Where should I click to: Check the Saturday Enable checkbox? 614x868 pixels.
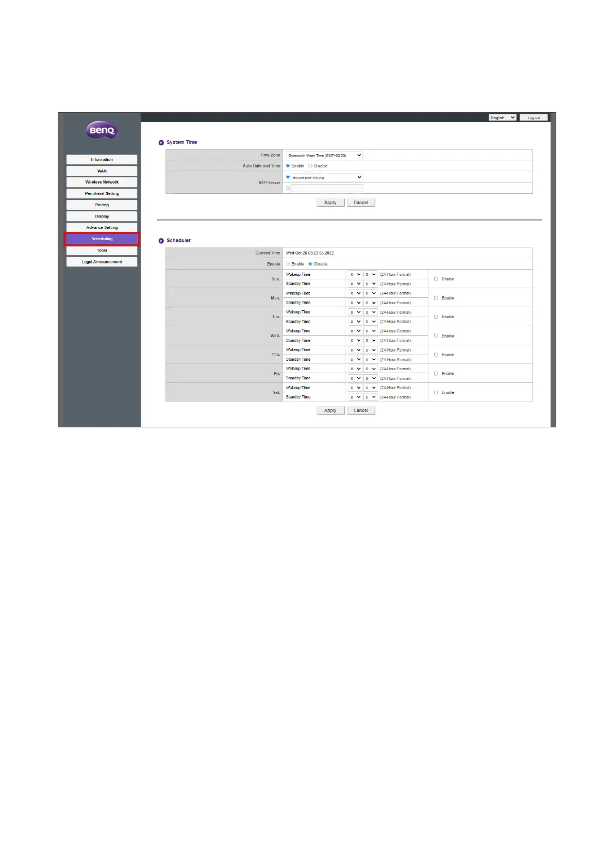[436, 392]
